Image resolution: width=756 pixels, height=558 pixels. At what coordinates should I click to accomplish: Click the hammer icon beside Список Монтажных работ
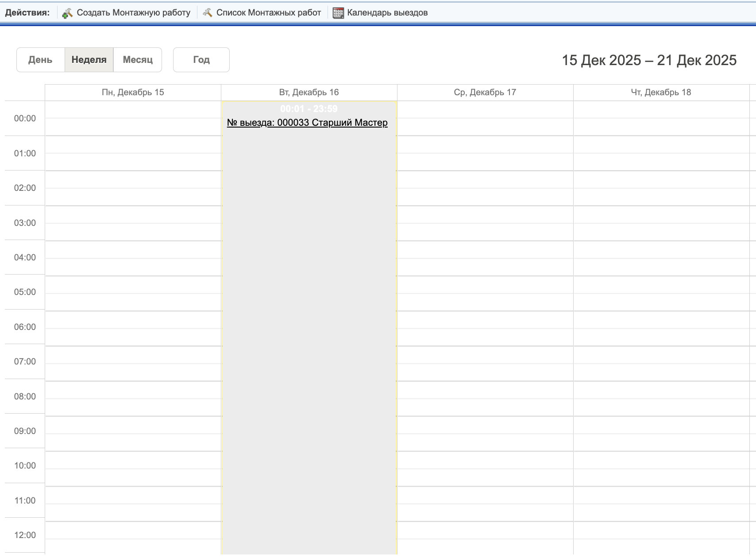207,13
